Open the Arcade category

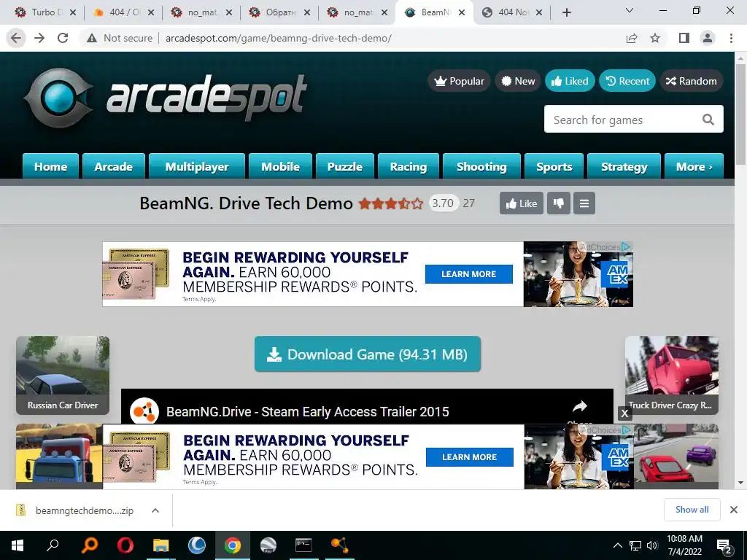click(x=113, y=166)
